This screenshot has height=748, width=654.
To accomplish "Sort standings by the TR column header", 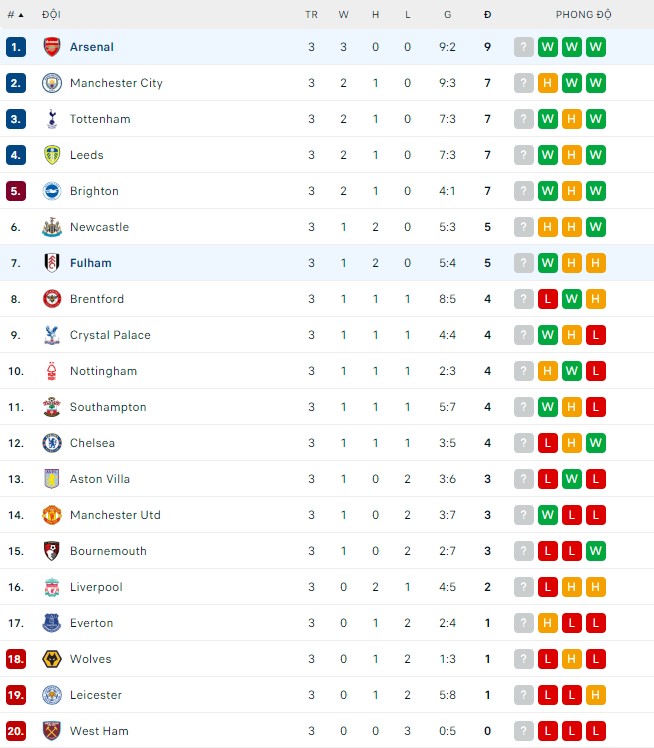I will (x=311, y=15).
